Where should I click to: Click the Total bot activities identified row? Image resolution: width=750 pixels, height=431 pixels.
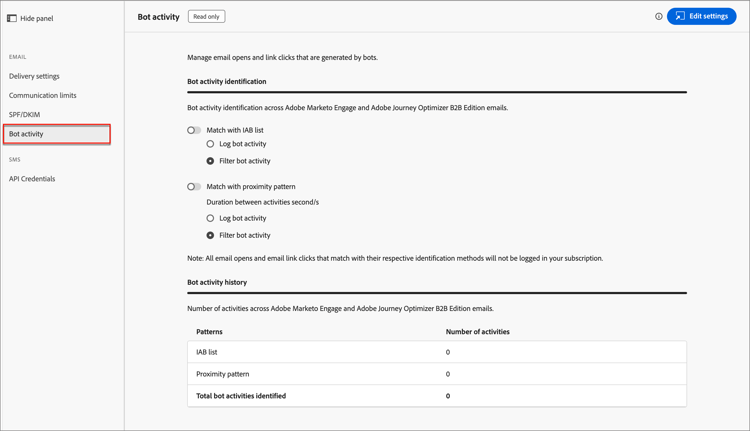click(x=436, y=396)
